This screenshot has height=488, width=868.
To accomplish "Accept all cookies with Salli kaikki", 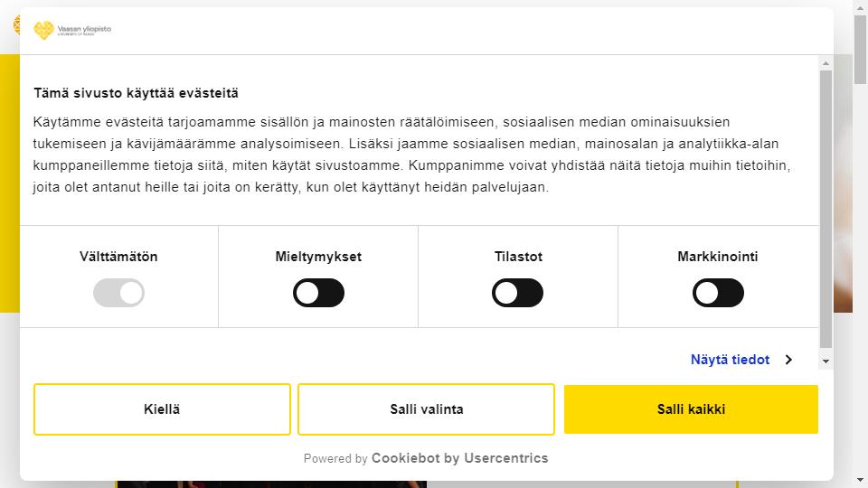I will 691,409.
